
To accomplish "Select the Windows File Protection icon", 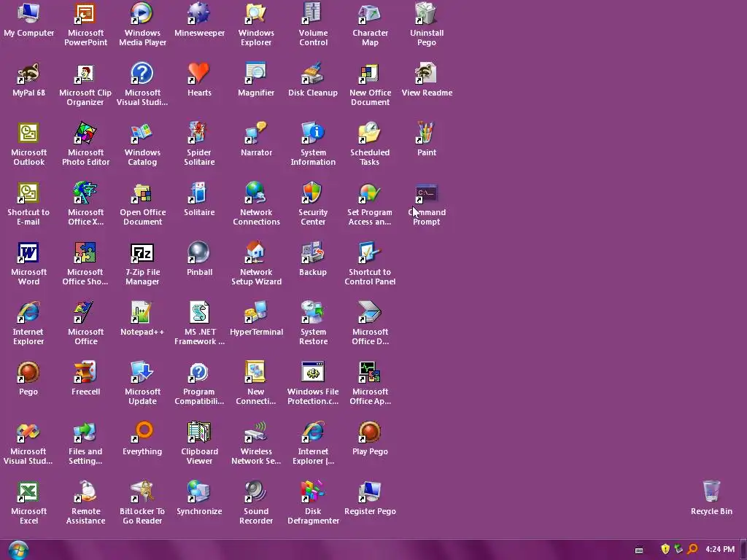I will coord(313,373).
